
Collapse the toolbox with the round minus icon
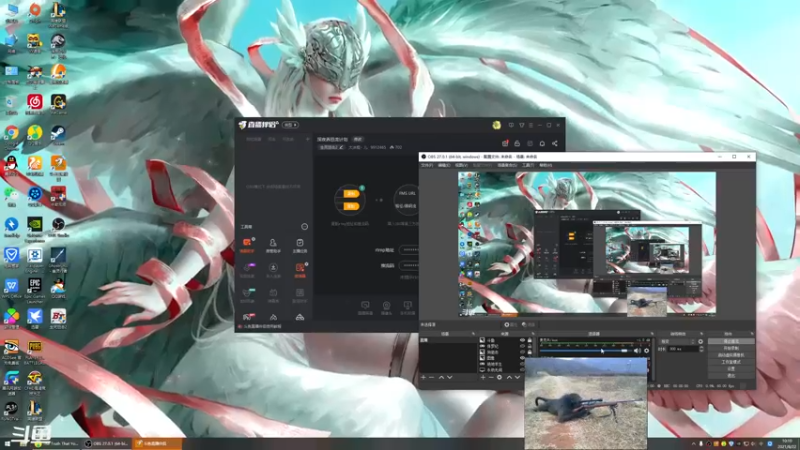click(x=305, y=227)
